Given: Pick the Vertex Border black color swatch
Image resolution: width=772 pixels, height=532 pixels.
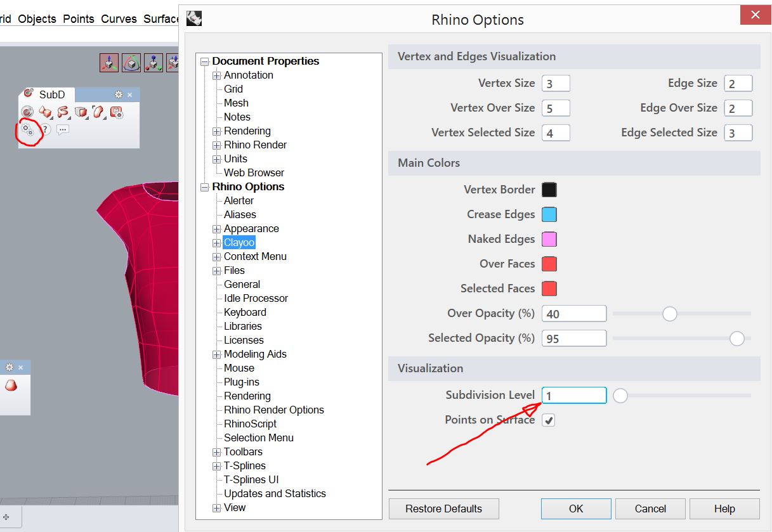Looking at the screenshot, I should [x=549, y=190].
